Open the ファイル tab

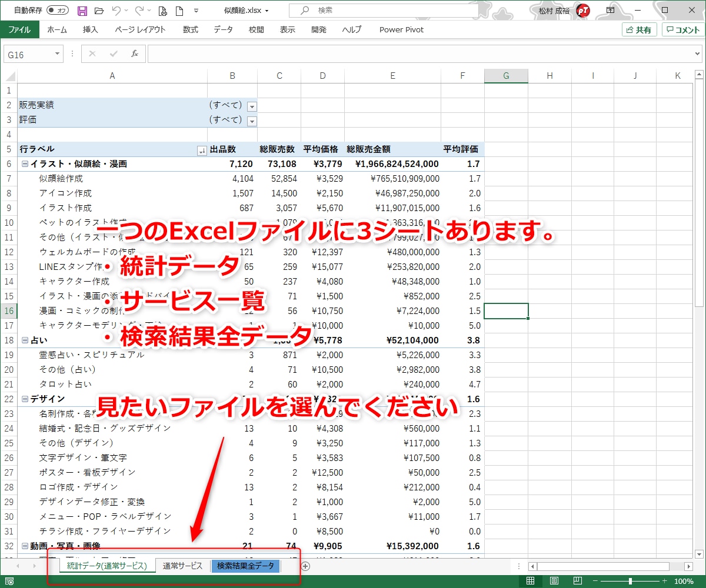point(19,29)
